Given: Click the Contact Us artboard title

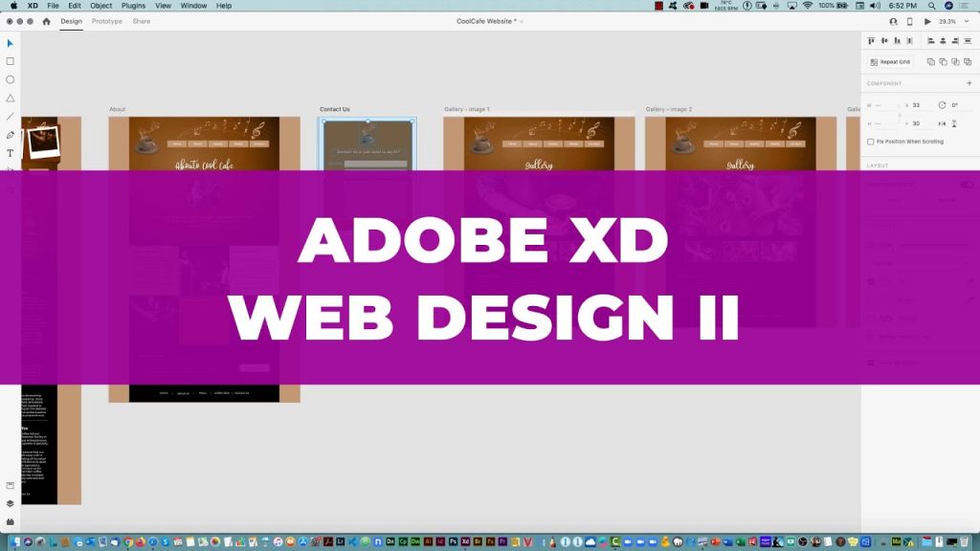Looking at the screenshot, I should point(335,108).
